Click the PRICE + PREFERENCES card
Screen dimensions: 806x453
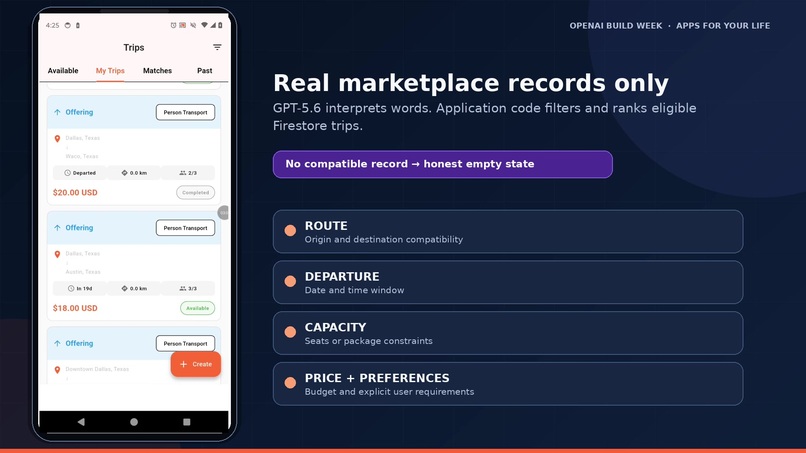tap(508, 384)
